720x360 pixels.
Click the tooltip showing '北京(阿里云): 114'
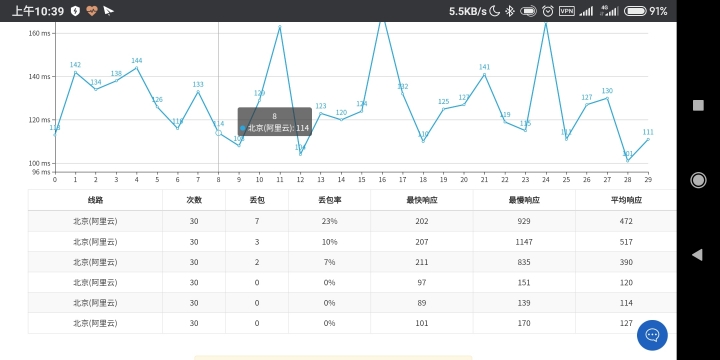tap(275, 122)
